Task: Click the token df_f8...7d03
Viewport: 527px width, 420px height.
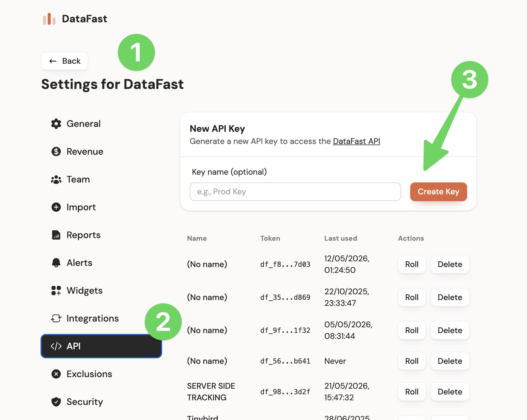Action: pos(285,264)
